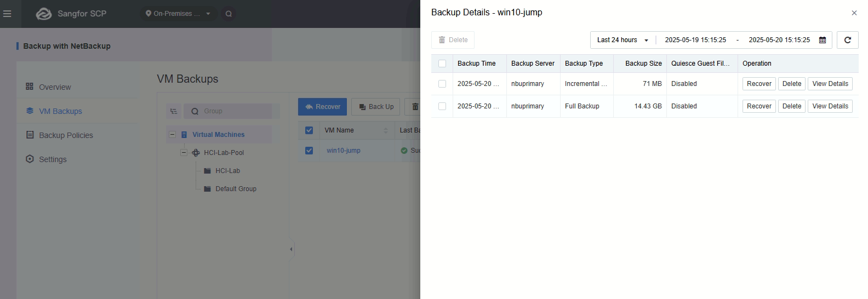Click the search icon in the top bar
This screenshot has width=868, height=299.
[229, 14]
